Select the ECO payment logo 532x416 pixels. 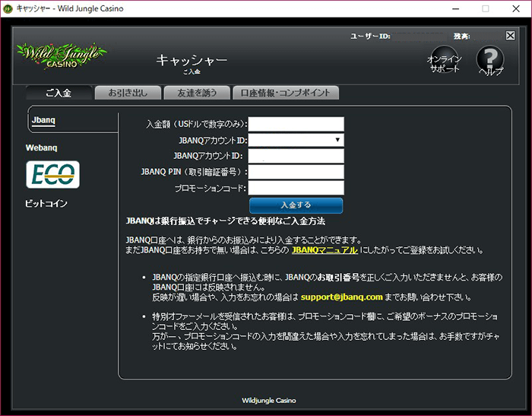click(x=52, y=175)
